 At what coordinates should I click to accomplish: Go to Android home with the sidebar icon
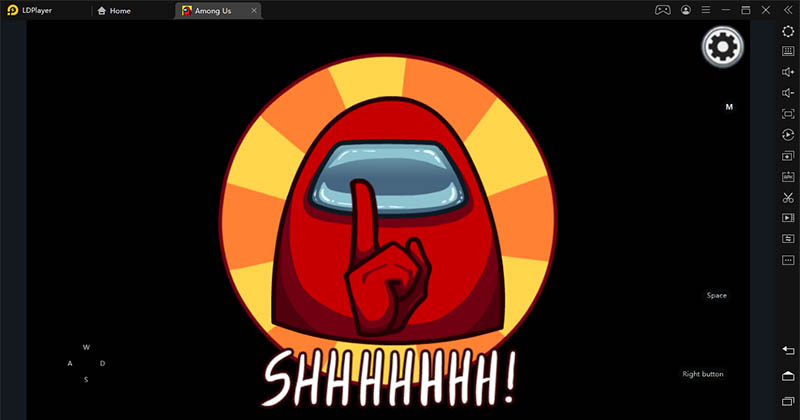[x=788, y=376]
